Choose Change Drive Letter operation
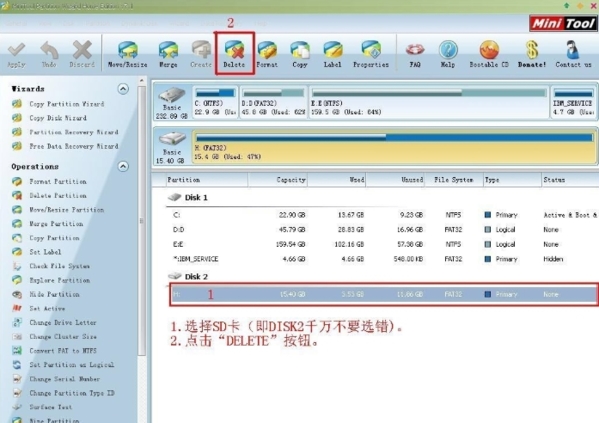The image size is (599, 423). point(54,323)
